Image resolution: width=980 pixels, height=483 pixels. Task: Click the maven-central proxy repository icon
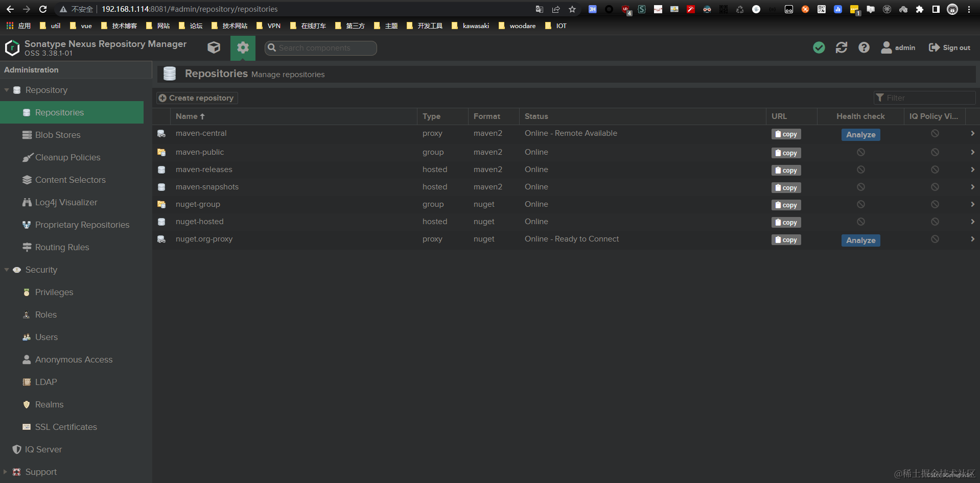pos(161,133)
